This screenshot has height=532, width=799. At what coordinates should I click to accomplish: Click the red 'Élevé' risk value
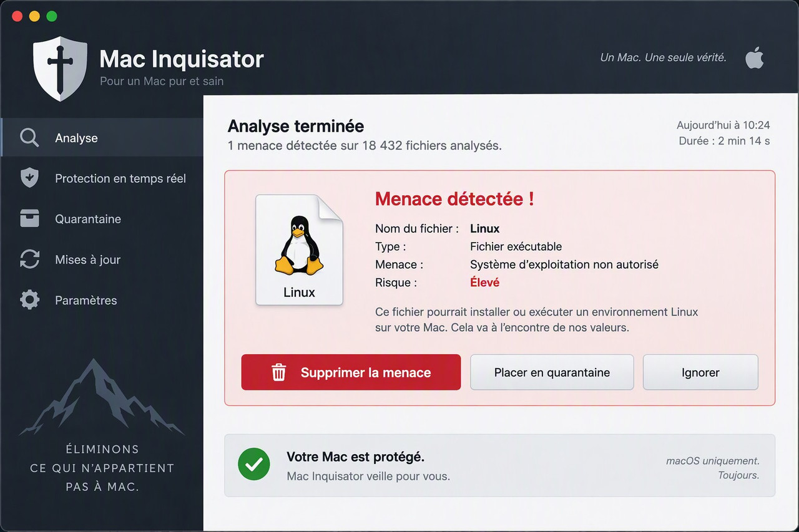coord(485,282)
